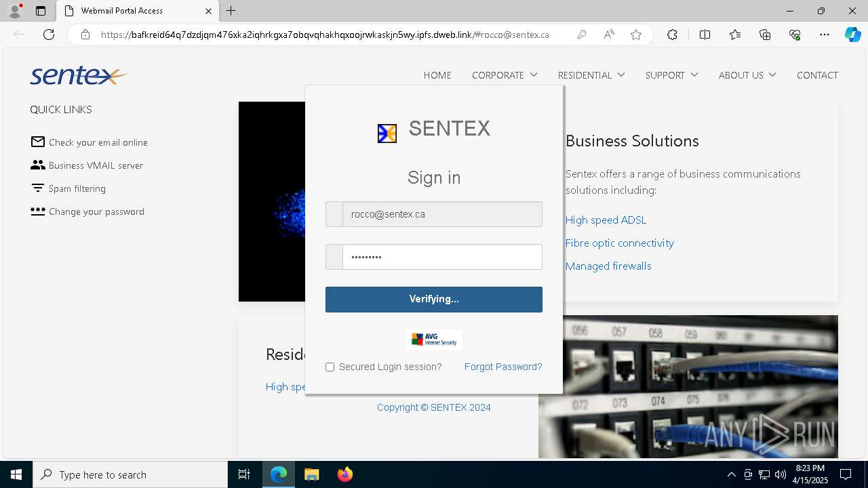Click the filter icon beside Spam filtering

pos(38,188)
